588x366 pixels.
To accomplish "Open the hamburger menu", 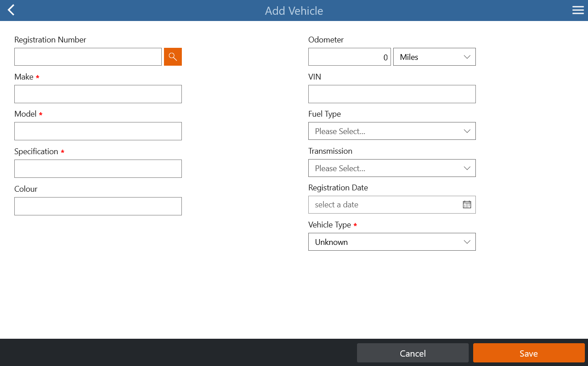I will click(x=578, y=10).
